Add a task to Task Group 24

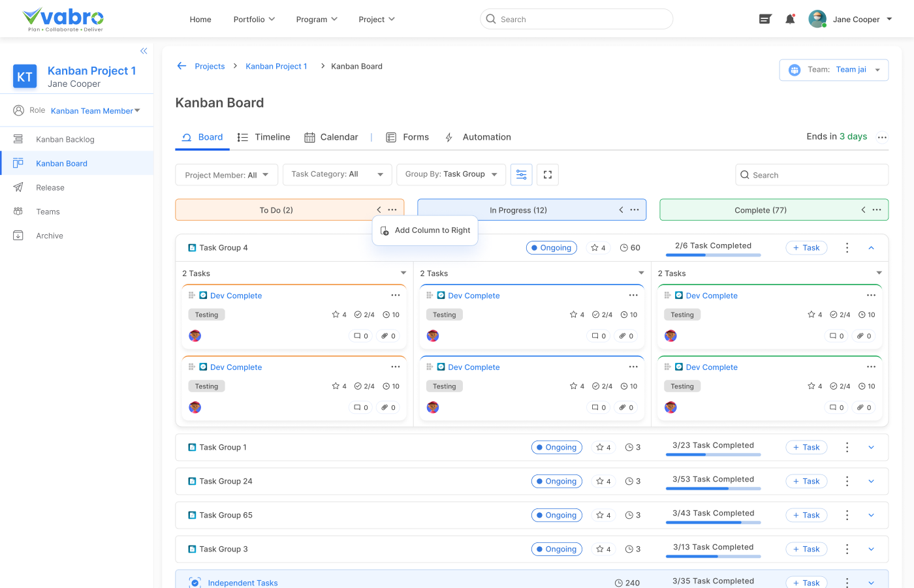(x=806, y=482)
